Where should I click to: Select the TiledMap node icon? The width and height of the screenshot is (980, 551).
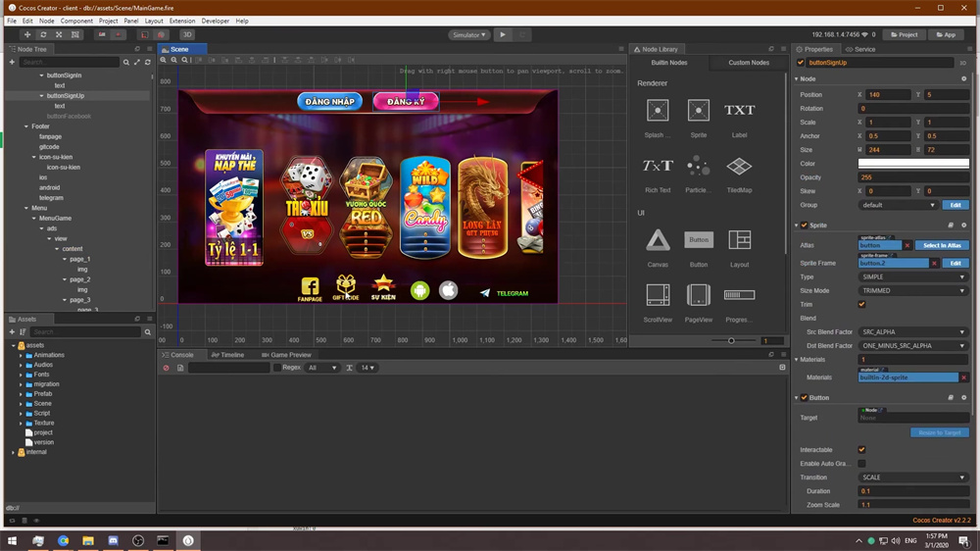[x=739, y=167]
